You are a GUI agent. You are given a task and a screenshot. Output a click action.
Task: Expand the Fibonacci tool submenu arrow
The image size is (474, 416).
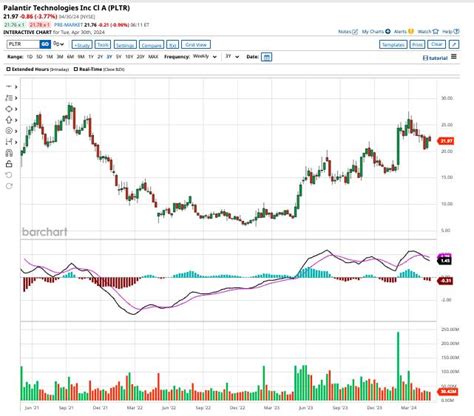[x=16, y=98]
